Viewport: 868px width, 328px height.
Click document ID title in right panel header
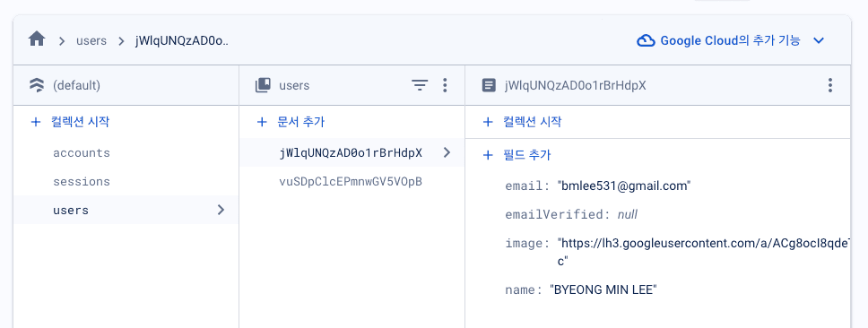(575, 85)
